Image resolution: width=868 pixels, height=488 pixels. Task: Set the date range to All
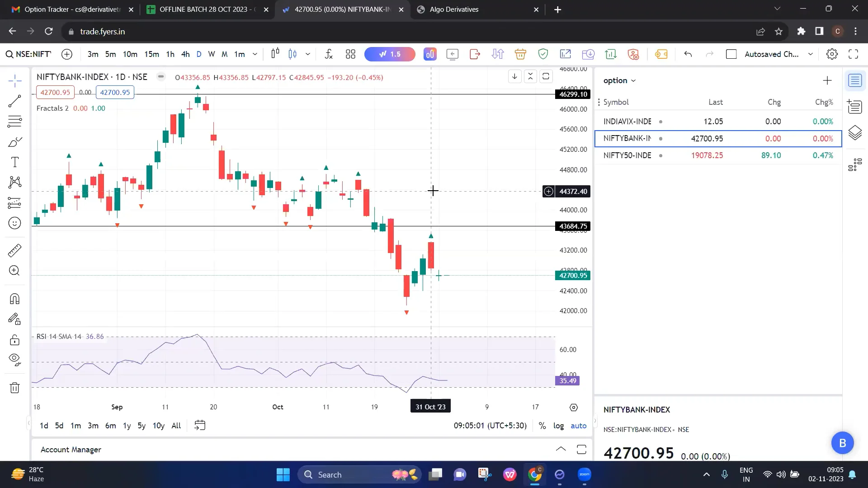pyautogui.click(x=176, y=426)
